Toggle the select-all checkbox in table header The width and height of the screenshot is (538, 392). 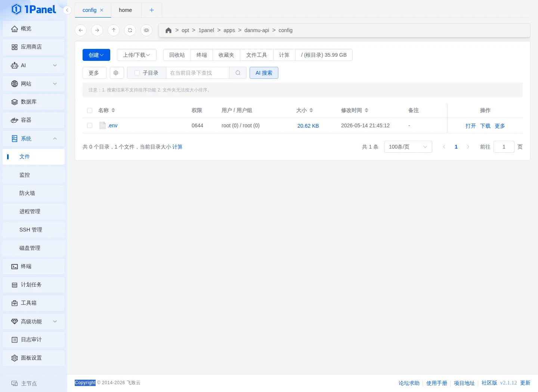[90, 111]
